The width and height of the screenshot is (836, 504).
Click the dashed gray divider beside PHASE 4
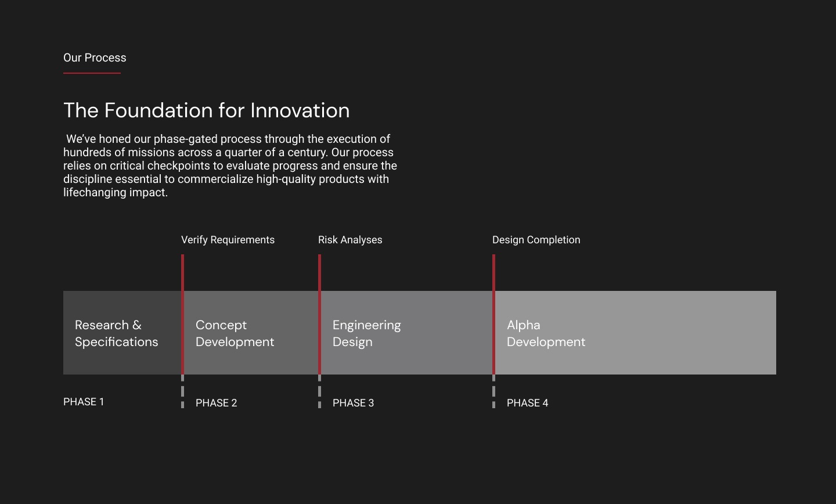click(493, 391)
